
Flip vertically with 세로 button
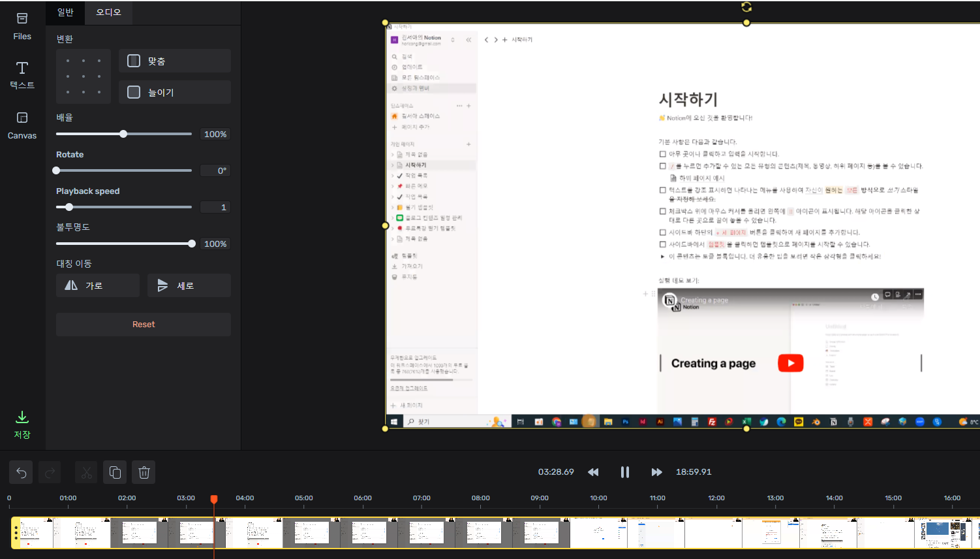click(x=189, y=285)
